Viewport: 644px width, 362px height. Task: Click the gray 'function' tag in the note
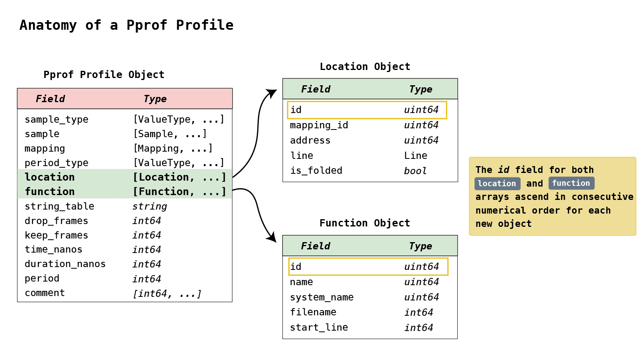point(571,183)
